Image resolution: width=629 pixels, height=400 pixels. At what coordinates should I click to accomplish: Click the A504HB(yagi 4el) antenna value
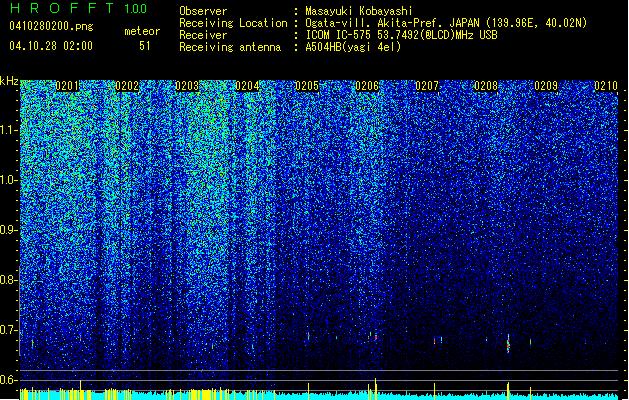tap(353, 47)
